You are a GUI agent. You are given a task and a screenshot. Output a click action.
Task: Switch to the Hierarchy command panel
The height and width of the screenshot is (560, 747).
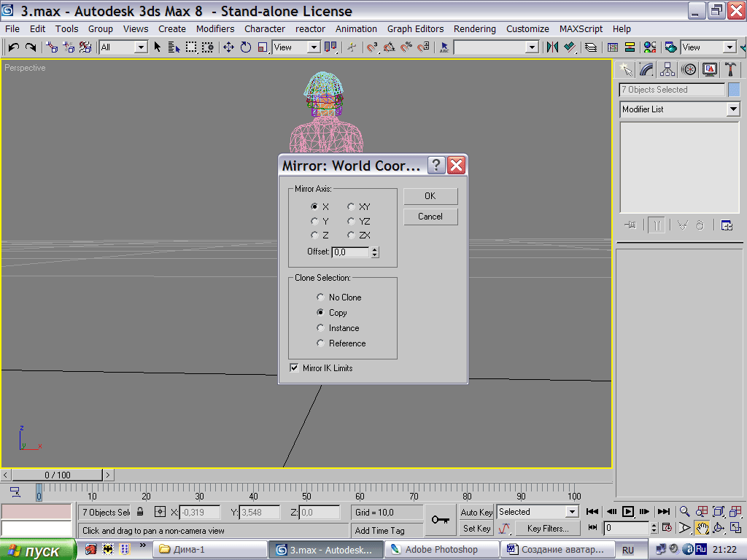667,69
